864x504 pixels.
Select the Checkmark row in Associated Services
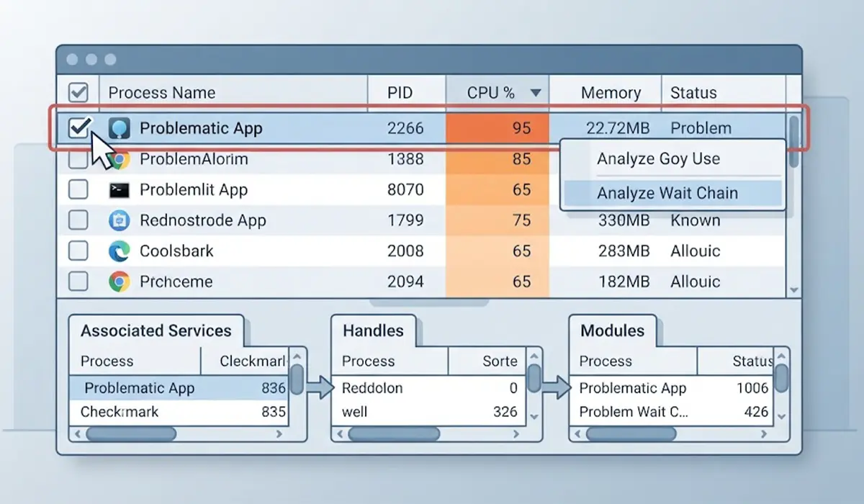[x=178, y=413]
